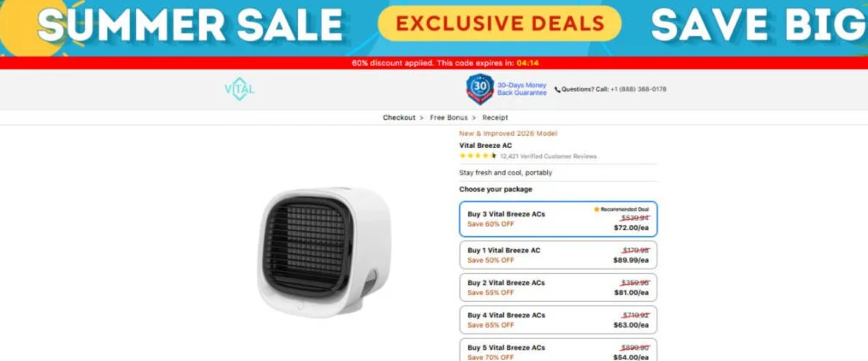This screenshot has width=868, height=361.
Task: Call the +1 (888) 388-0178 number link
Action: [639, 90]
